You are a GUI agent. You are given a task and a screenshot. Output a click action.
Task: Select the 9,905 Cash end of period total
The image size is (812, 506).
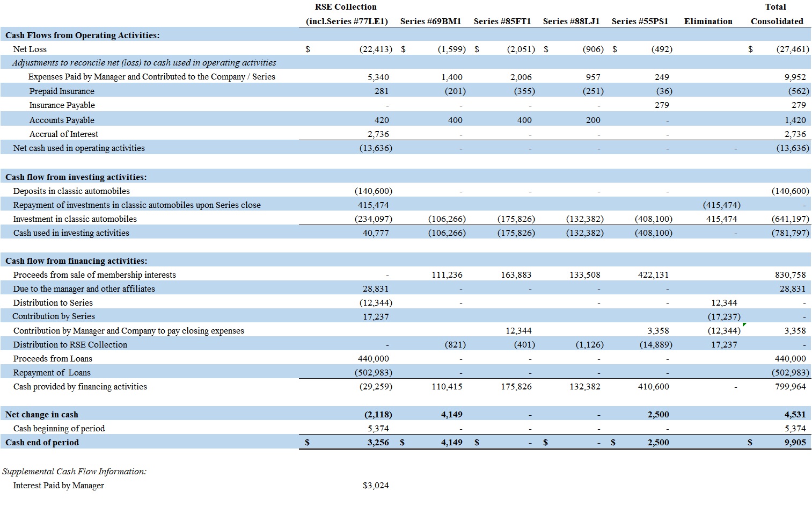point(794,443)
